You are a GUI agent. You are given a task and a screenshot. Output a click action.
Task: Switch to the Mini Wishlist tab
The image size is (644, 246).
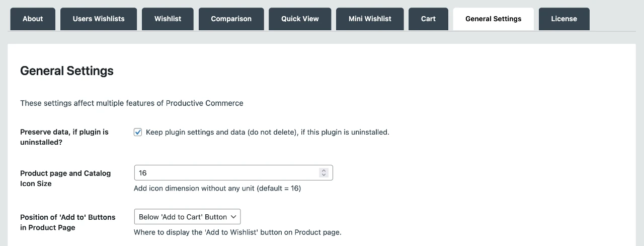point(370,19)
